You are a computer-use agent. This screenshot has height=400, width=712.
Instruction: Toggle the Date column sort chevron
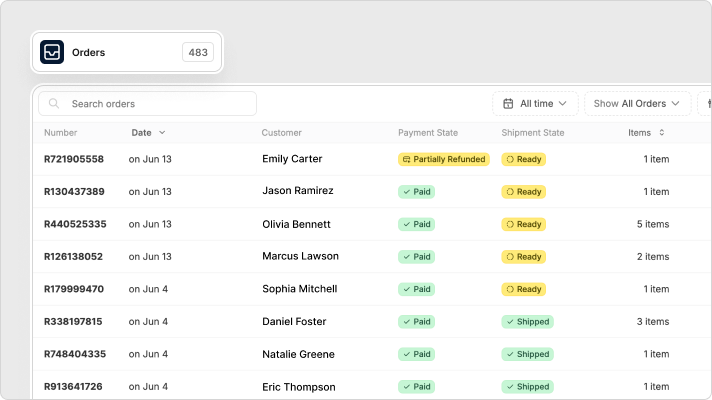point(162,133)
